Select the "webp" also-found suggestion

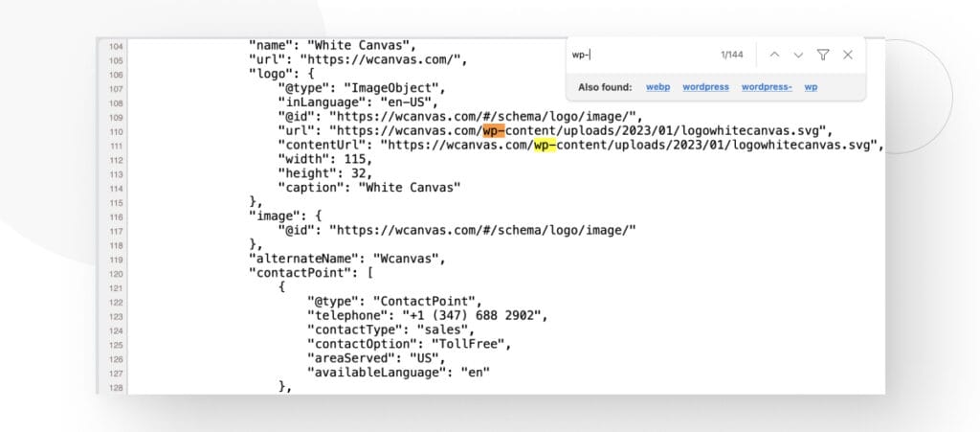tap(657, 87)
